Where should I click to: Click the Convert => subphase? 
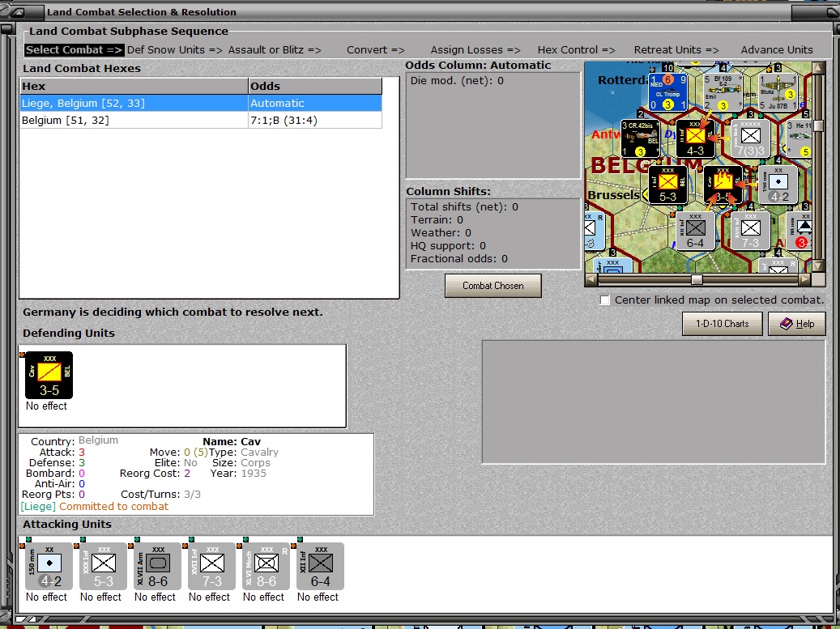[376, 49]
